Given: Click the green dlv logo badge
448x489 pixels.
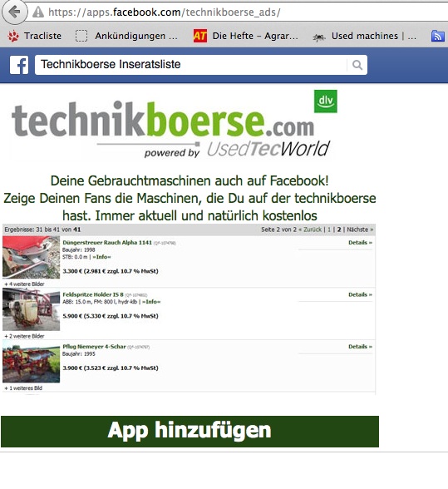Looking at the screenshot, I should tap(326, 101).
